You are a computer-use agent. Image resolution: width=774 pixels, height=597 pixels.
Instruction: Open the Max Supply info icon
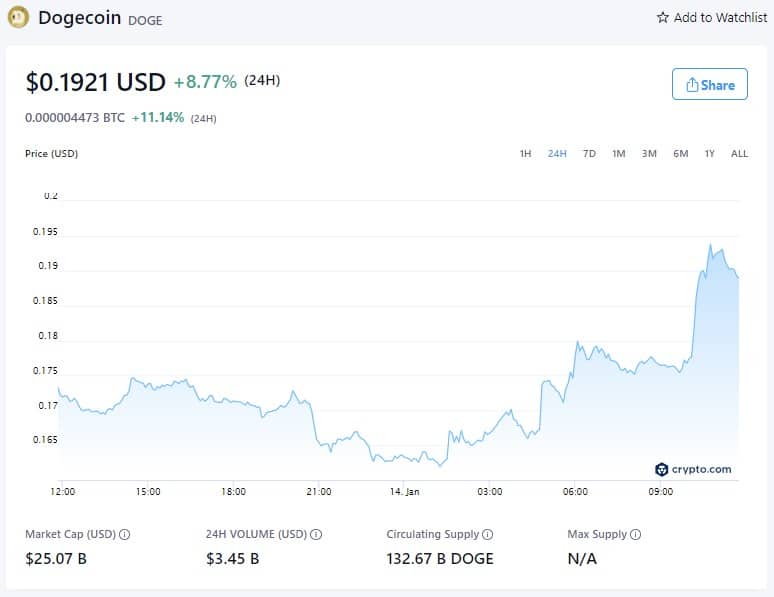tap(636, 534)
